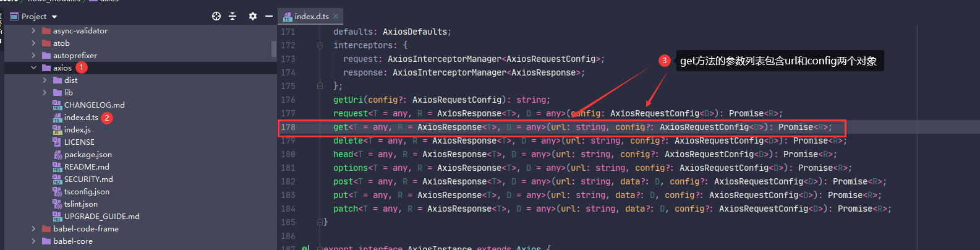Click the collapse all icon in Project panel
This screenshot has height=250, width=980.
(x=232, y=16)
